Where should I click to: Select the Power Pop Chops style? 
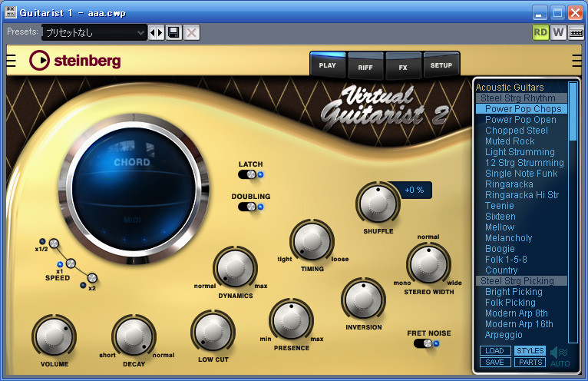click(521, 109)
